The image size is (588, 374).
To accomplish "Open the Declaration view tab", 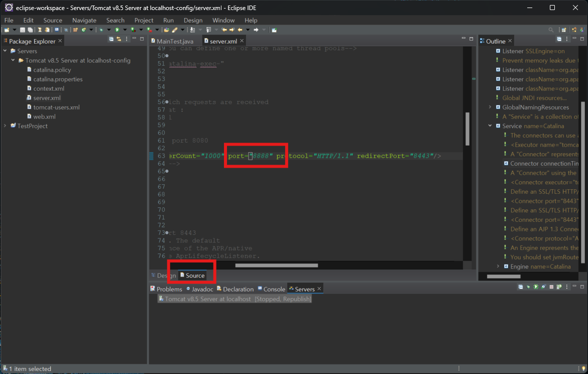I will 235,289.
